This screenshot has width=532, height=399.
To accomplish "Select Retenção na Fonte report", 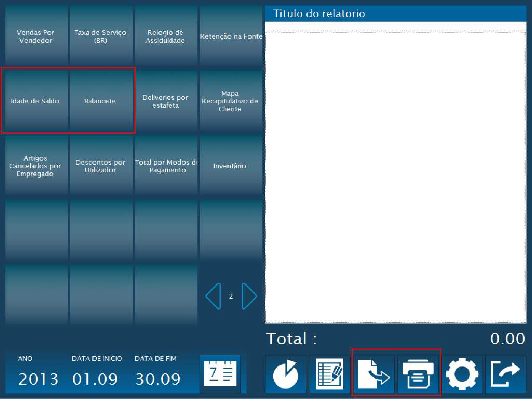I will point(231,36).
